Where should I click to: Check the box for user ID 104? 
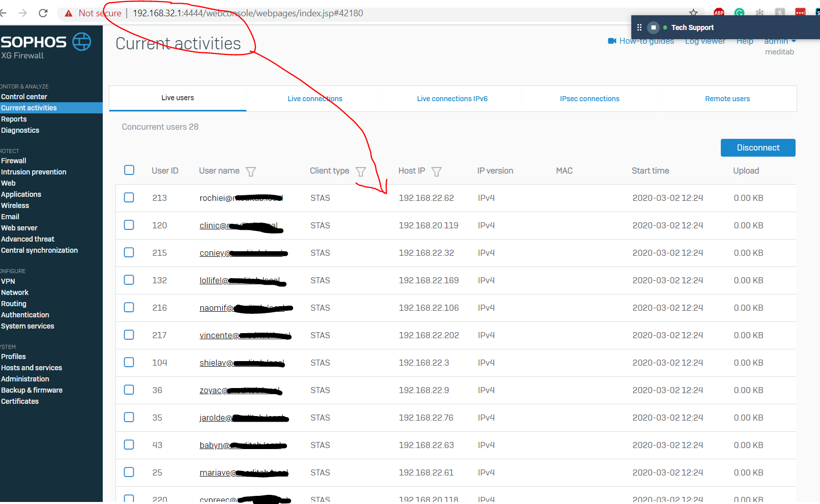[129, 362]
